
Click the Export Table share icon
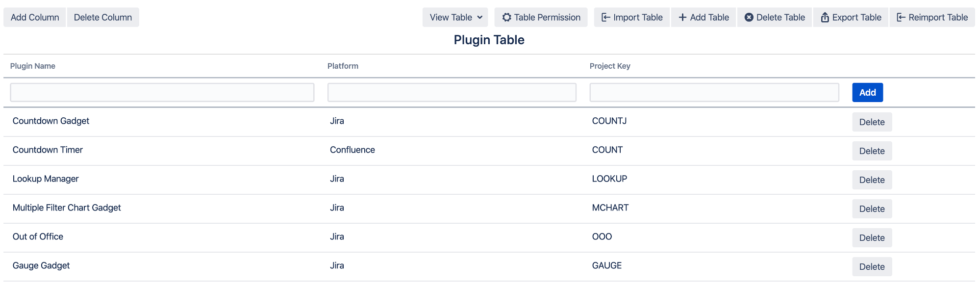tap(825, 18)
